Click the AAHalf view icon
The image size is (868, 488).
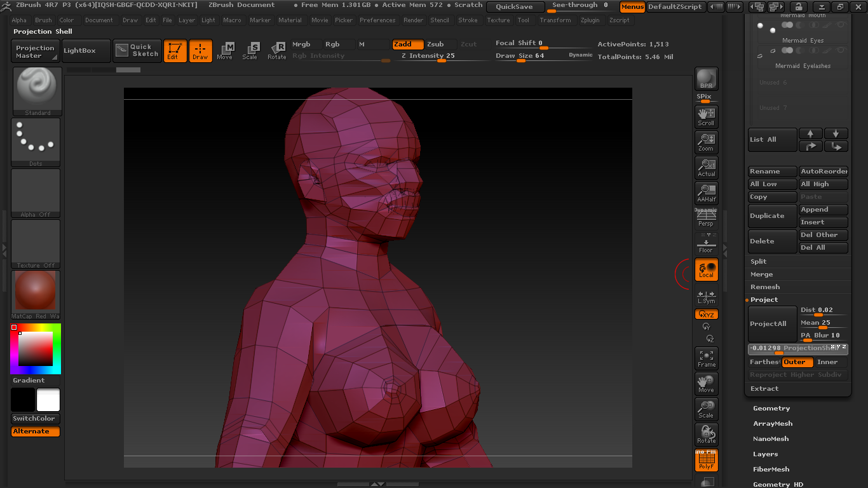tap(706, 193)
